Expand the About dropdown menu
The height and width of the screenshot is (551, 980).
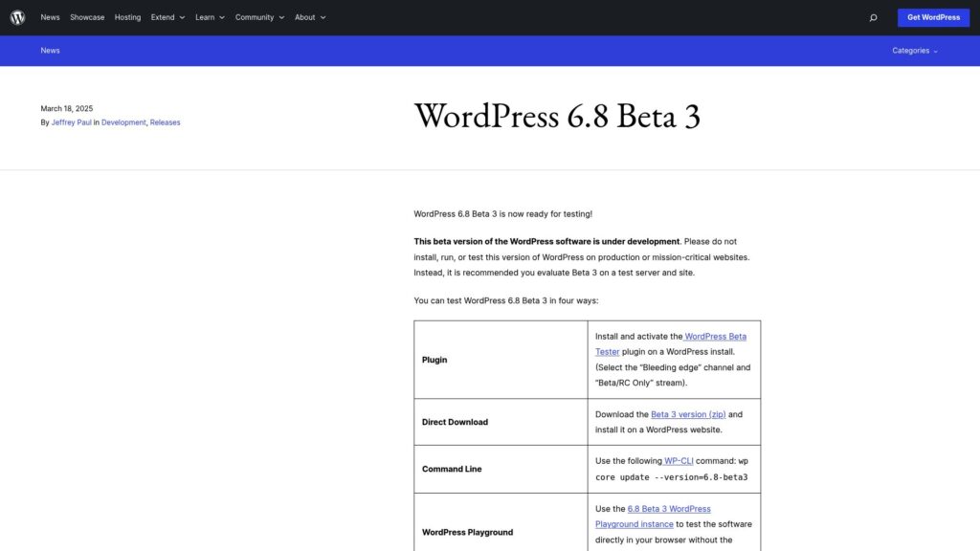310,17
